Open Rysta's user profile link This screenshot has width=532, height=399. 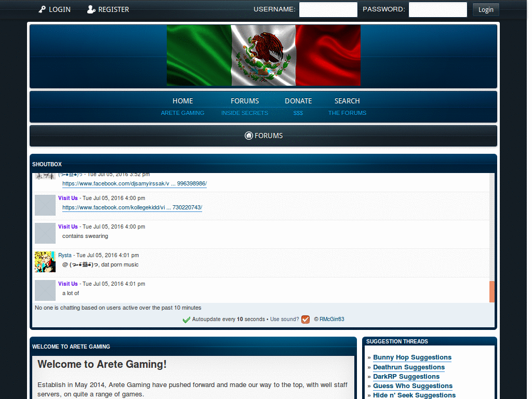coord(65,255)
